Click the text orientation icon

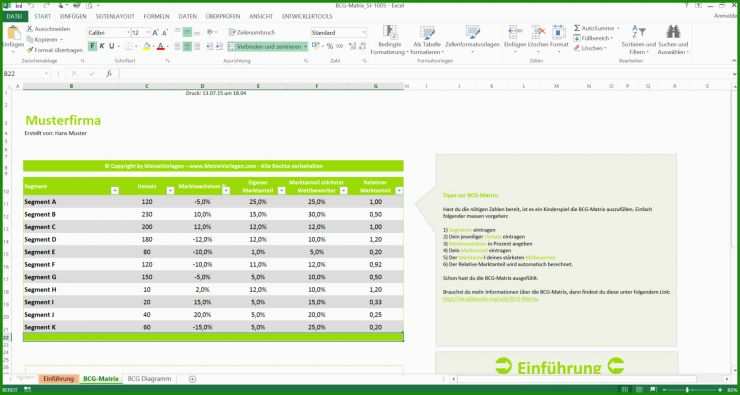pyautogui.click(x=211, y=33)
